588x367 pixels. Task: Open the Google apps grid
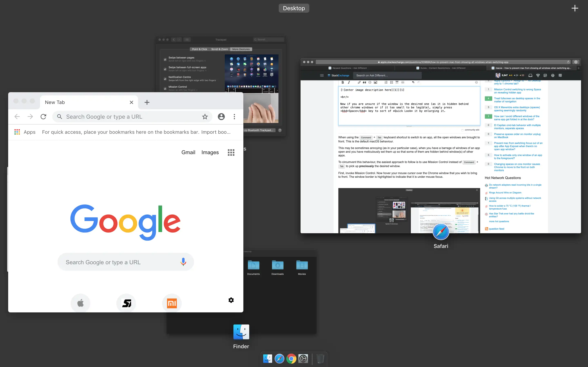pyautogui.click(x=231, y=152)
